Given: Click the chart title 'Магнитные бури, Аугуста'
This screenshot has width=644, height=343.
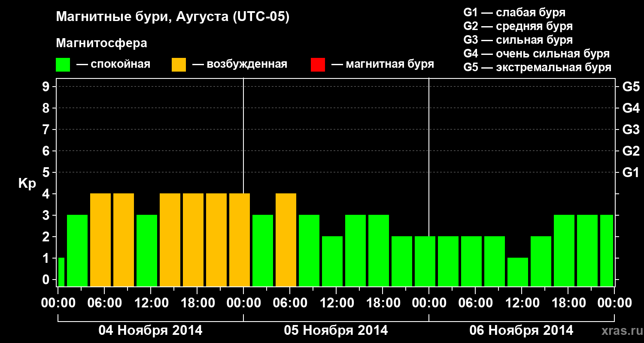Looking at the screenshot, I should tap(173, 17).
